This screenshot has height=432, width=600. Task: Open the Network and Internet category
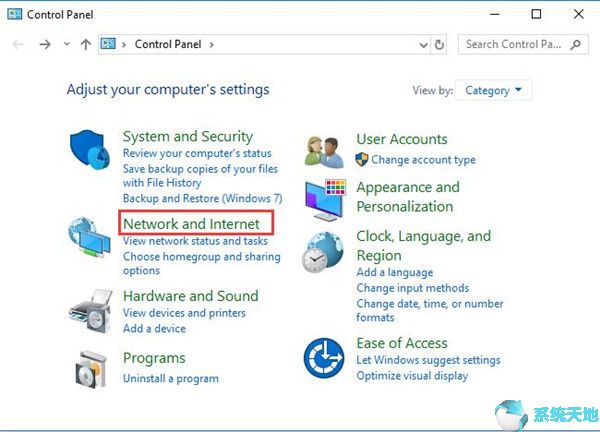point(191,224)
